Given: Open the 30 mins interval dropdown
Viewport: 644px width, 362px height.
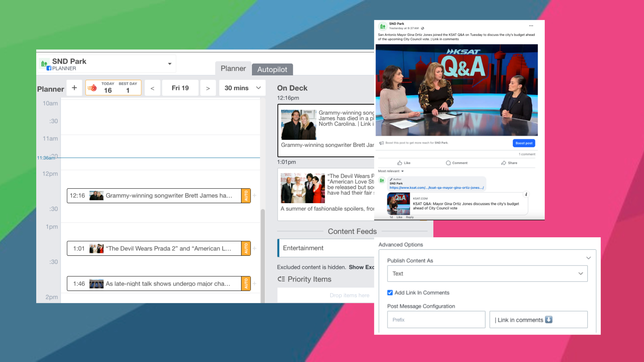Looking at the screenshot, I should click(x=242, y=88).
